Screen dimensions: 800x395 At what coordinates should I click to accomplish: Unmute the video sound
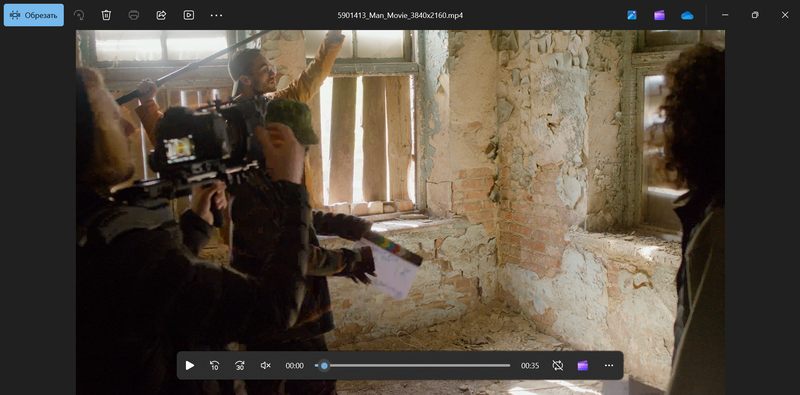(265, 365)
